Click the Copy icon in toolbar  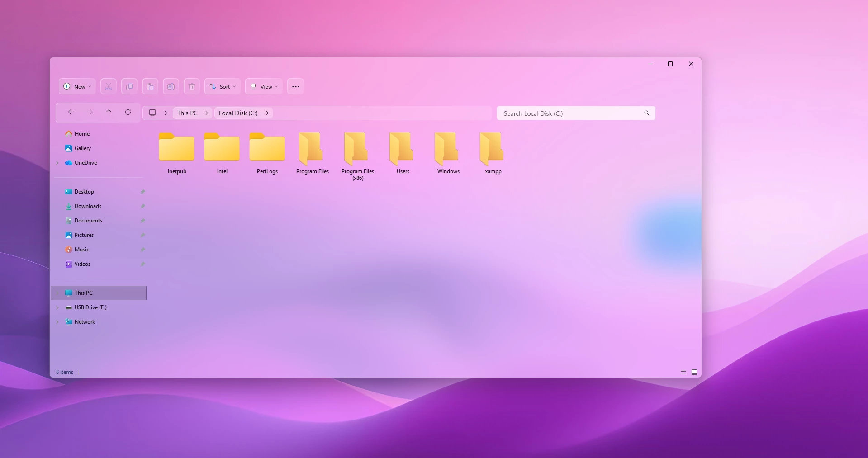[x=129, y=87]
